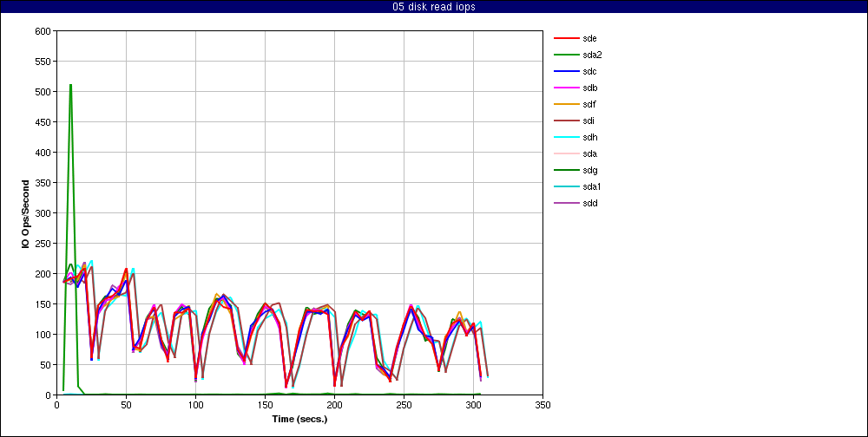
Task: Select the sde legend label
Action: [x=589, y=38]
